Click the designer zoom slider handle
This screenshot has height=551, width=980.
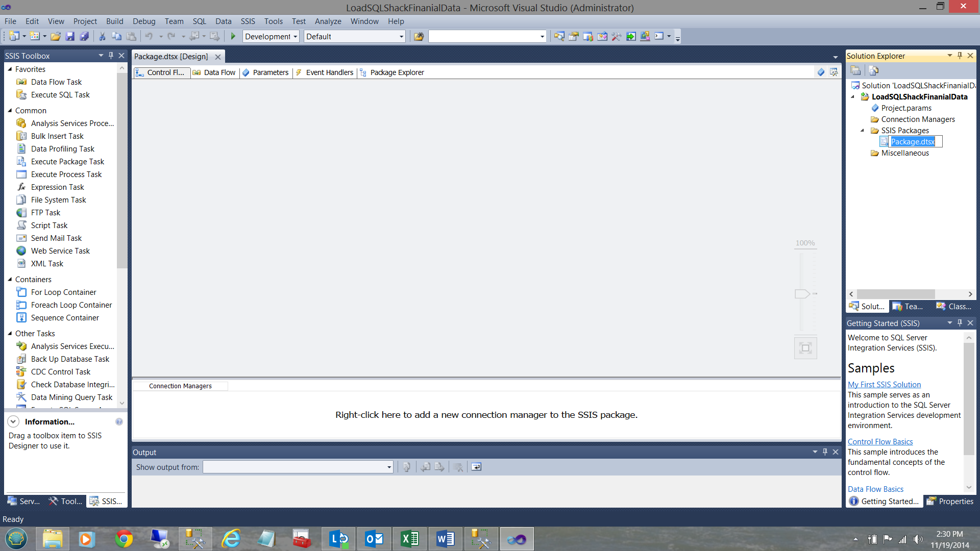802,294
